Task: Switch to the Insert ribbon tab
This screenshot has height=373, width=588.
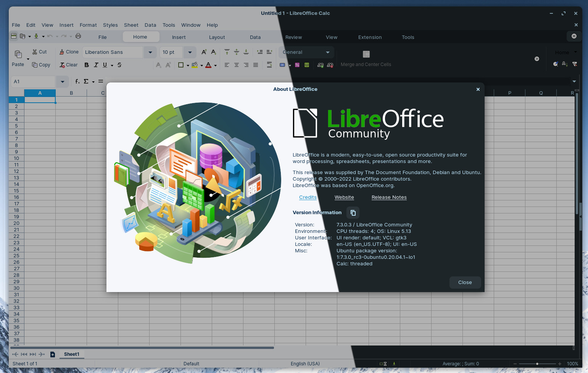Action: coord(179,37)
